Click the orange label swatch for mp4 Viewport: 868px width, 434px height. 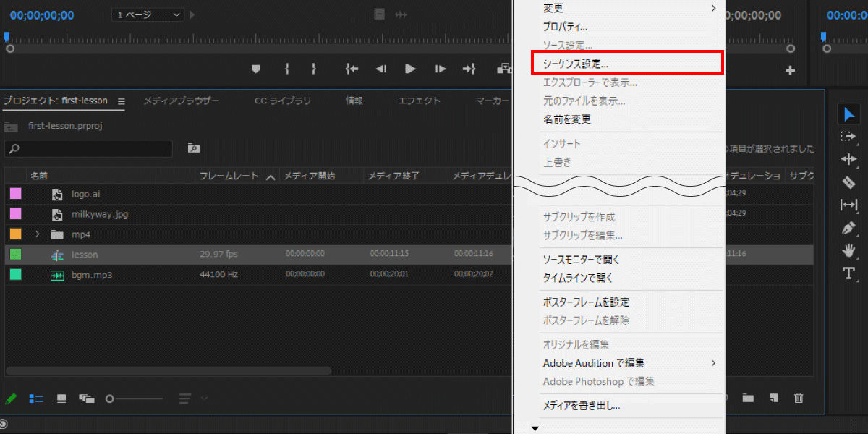pos(15,234)
